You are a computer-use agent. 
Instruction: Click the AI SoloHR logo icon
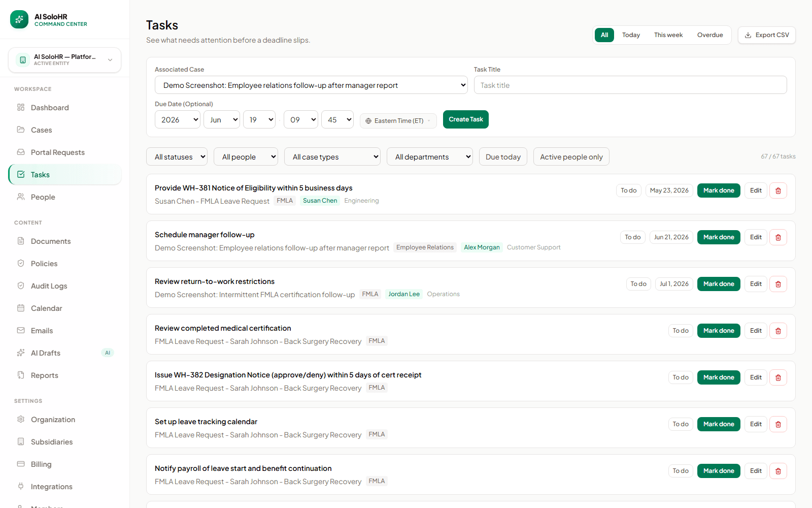pyautogui.click(x=19, y=20)
